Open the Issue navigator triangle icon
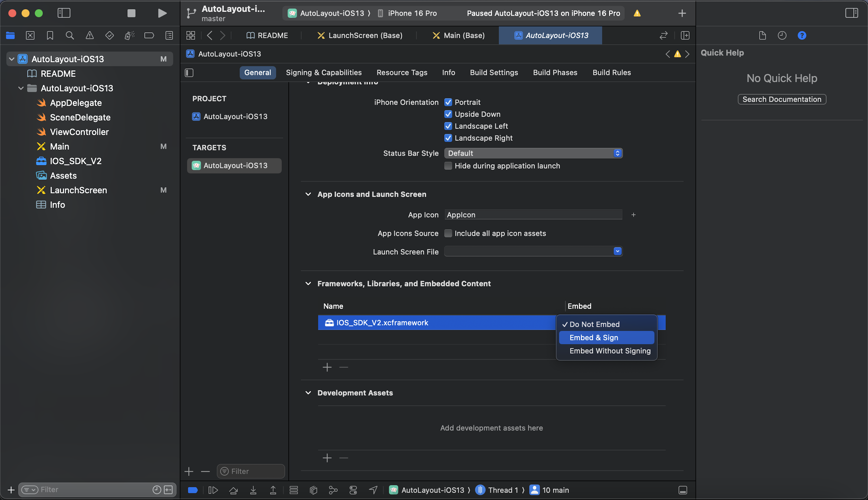This screenshot has height=500, width=868. click(90, 35)
